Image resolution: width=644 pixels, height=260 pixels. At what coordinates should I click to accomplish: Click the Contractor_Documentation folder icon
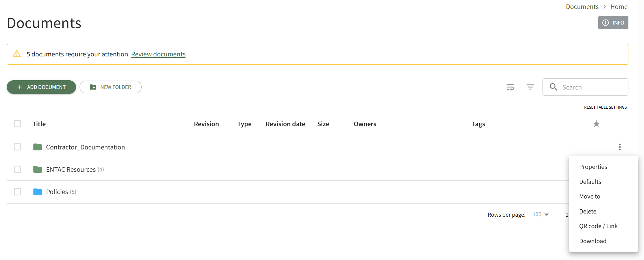coord(38,147)
